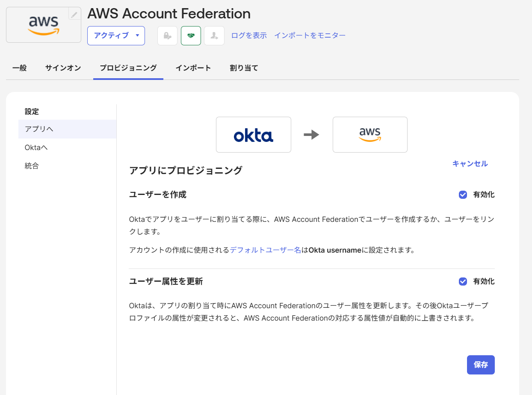Disable the ユーザーを作成 checkbox

pyautogui.click(x=462, y=195)
